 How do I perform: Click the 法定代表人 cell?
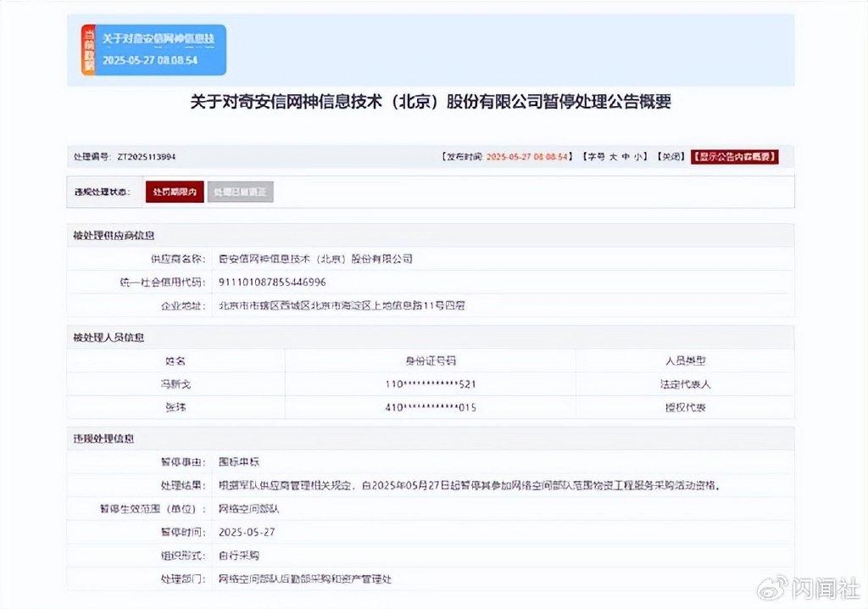point(685,384)
